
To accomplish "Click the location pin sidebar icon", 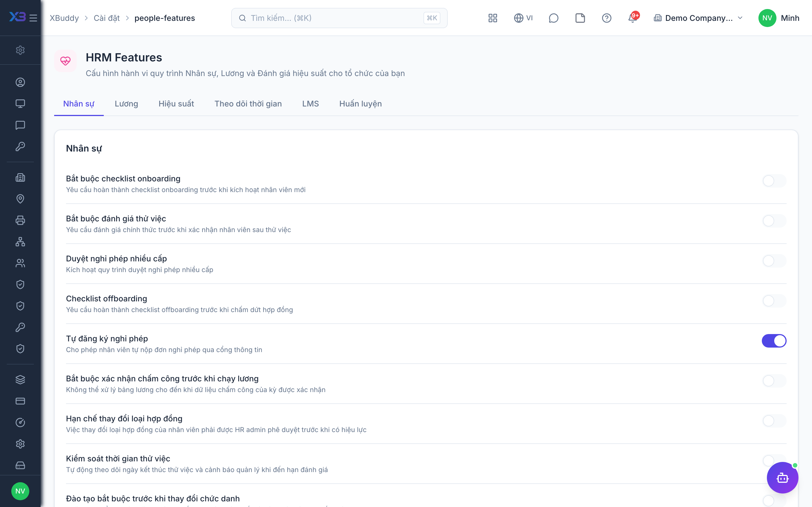I will [x=20, y=199].
